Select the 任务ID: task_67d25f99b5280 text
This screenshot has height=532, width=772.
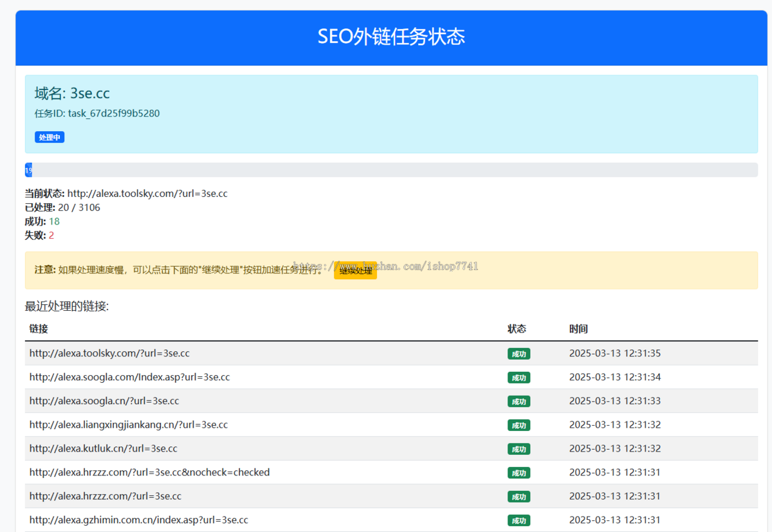(97, 113)
